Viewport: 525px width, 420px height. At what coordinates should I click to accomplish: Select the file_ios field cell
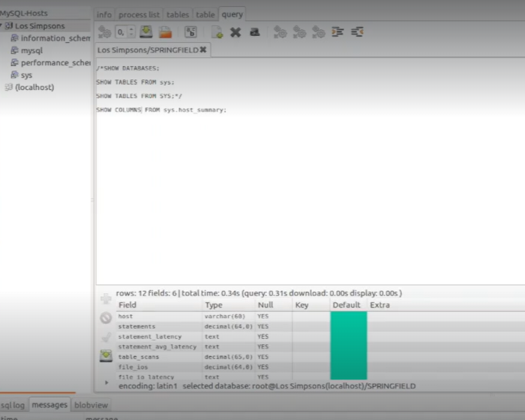pos(159,367)
